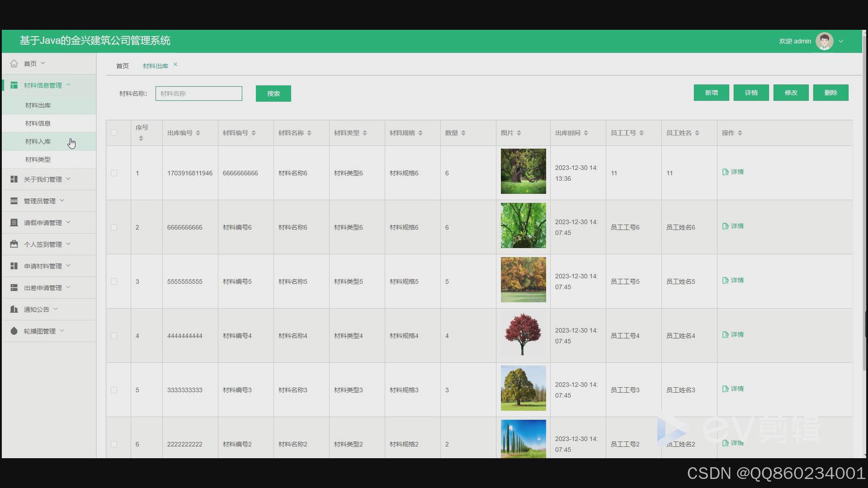The width and height of the screenshot is (868, 488).
Task: Check the row 1 checkbox
Action: click(114, 173)
